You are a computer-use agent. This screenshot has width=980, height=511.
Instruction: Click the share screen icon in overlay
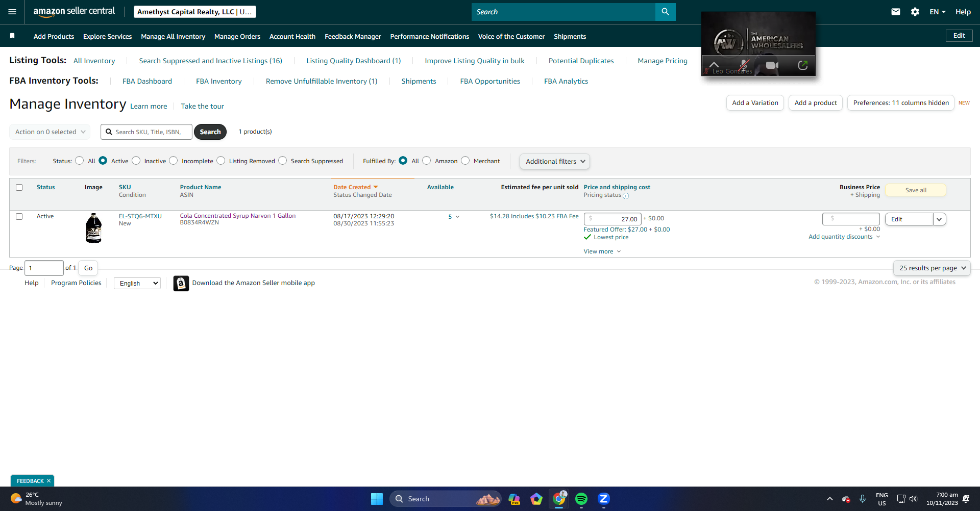(803, 65)
